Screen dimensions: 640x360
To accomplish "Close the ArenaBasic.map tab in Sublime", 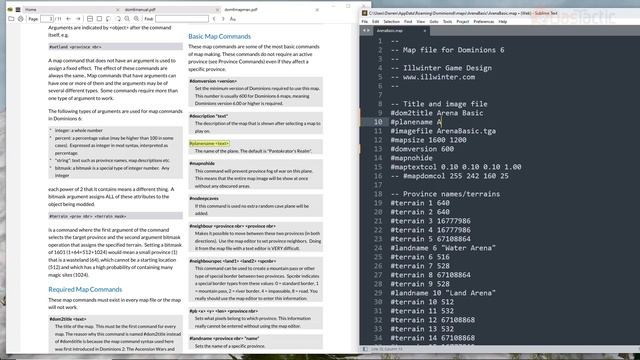I will (x=424, y=31).
